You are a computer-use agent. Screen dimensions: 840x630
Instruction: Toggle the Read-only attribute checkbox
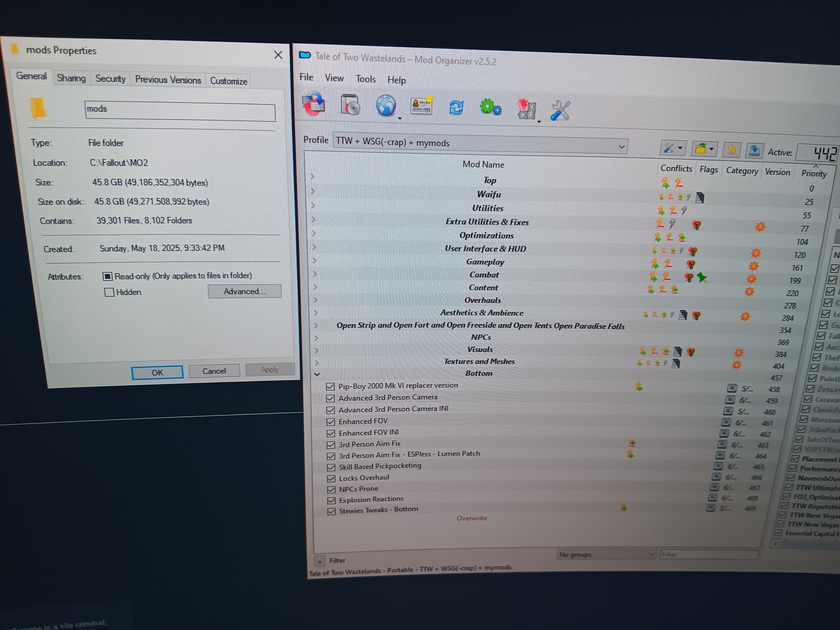pos(107,276)
